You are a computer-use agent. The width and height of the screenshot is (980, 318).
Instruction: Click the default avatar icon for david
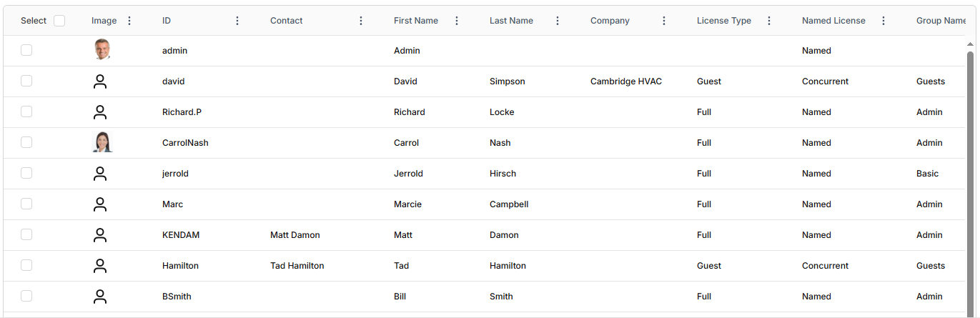[x=100, y=81]
